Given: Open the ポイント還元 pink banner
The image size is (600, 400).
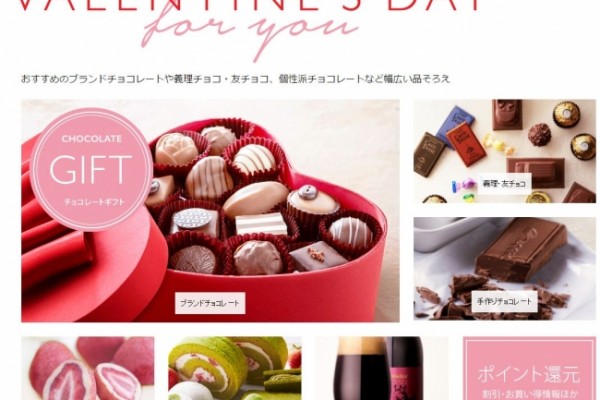Looking at the screenshot, I should (529, 368).
